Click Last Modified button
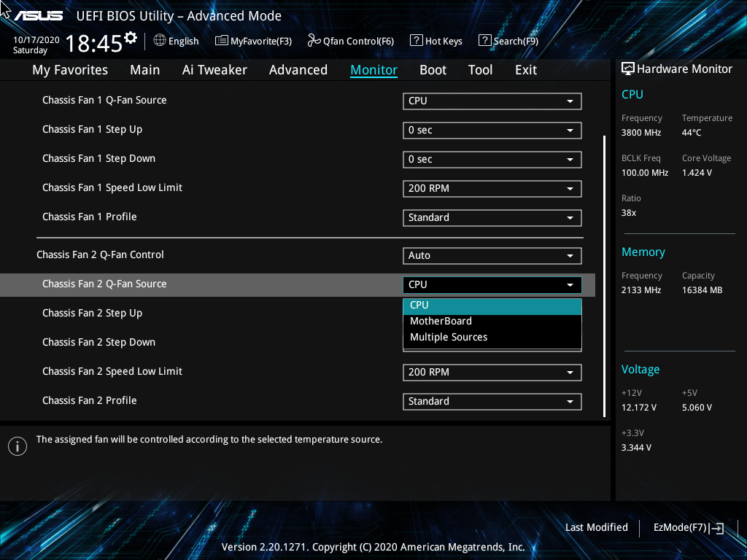 tap(597, 528)
